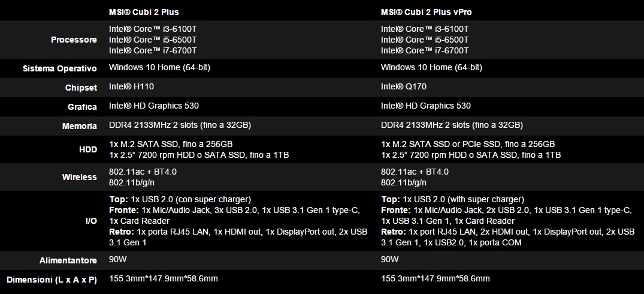The width and height of the screenshot is (644, 294).
Task: Click the 'con super charger' USB line
Action: pyautogui.click(x=180, y=199)
